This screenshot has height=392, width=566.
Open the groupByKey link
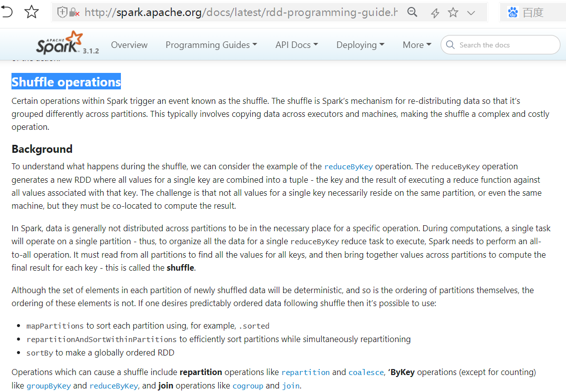click(49, 386)
